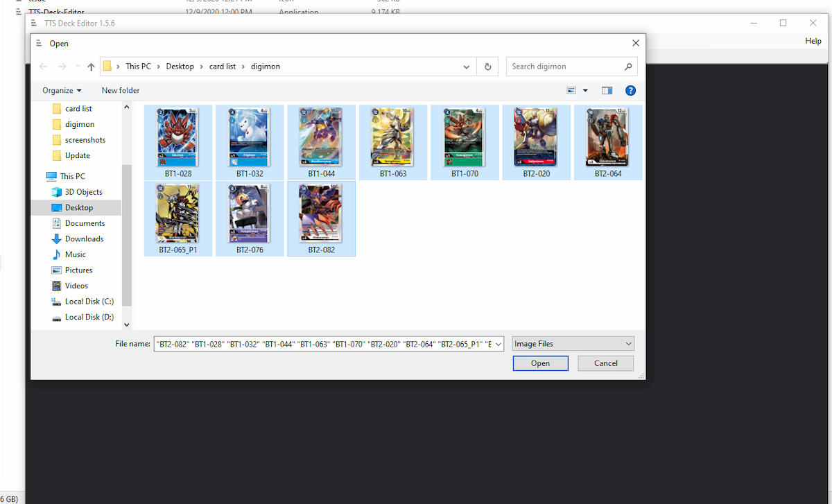Click the Desktop breadcrumb in the address bar
The width and height of the screenshot is (832, 504).
[180, 66]
